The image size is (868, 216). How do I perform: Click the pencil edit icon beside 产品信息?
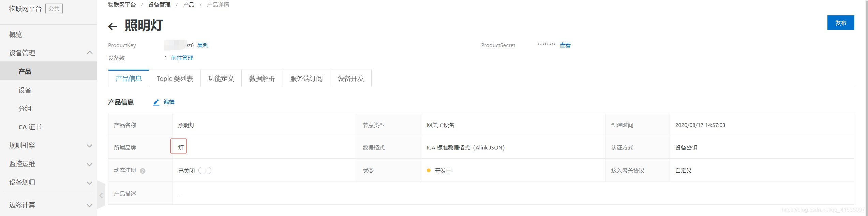coord(156,102)
